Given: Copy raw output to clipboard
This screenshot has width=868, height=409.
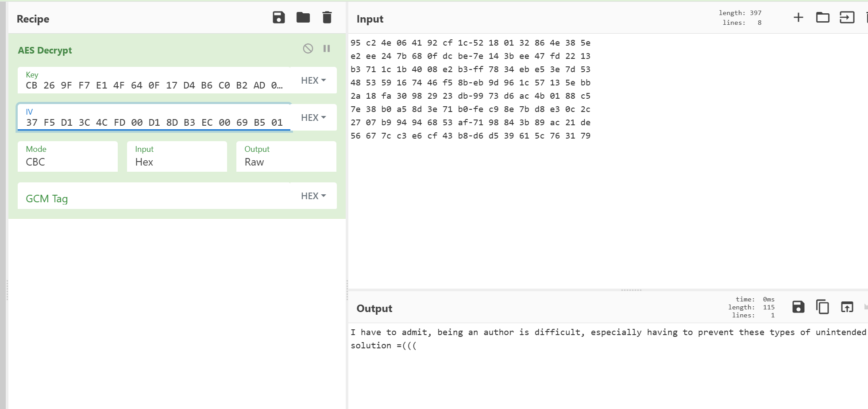Looking at the screenshot, I should pos(822,307).
